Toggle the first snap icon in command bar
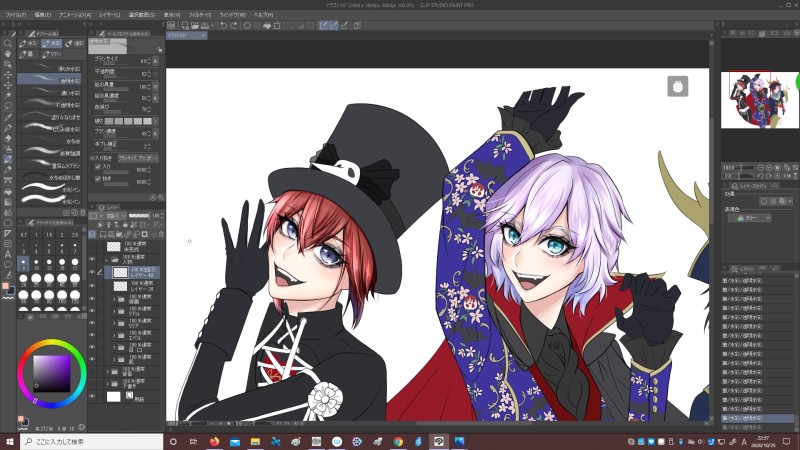Screen dimensions: 800x450 coord(323,26)
